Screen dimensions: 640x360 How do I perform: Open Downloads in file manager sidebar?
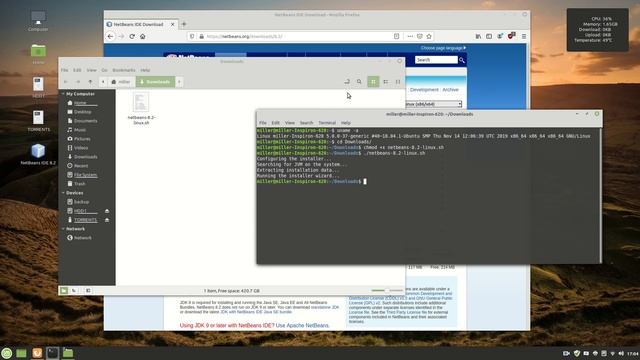coord(87,157)
